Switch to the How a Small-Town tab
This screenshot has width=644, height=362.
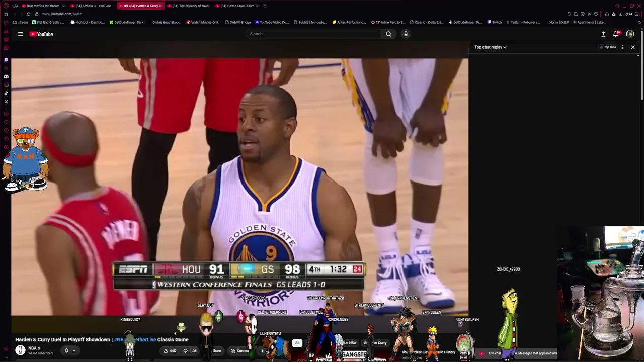(237, 6)
